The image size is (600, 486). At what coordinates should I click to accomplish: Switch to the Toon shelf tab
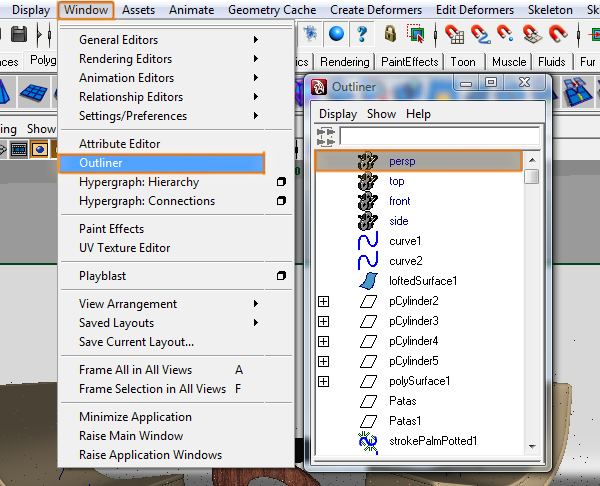point(463,62)
